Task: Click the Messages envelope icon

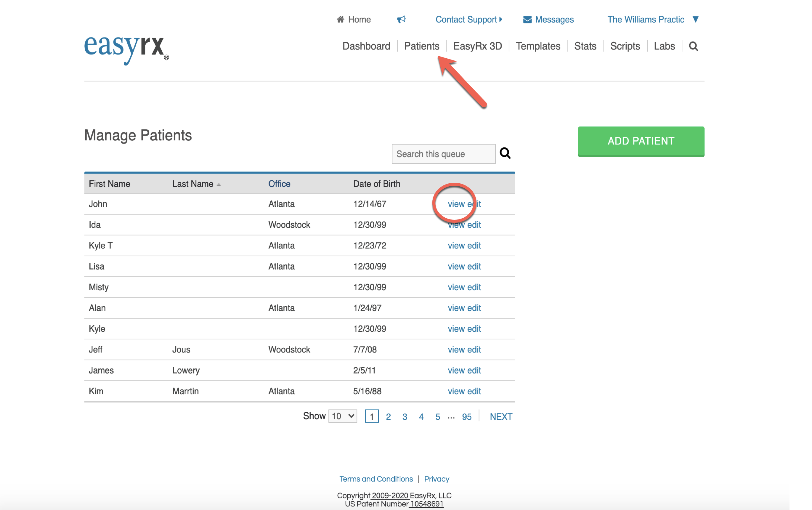Action: click(527, 20)
